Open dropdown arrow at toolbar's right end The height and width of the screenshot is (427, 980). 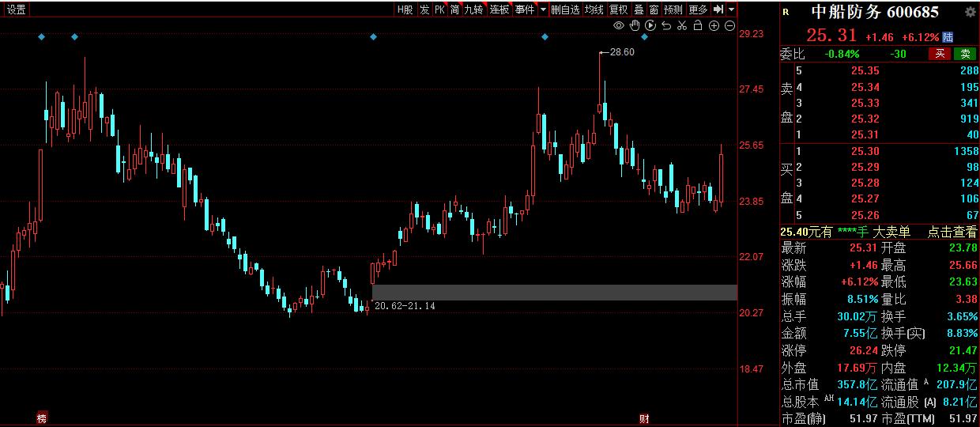pyautogui.click(x=732, y=9)
